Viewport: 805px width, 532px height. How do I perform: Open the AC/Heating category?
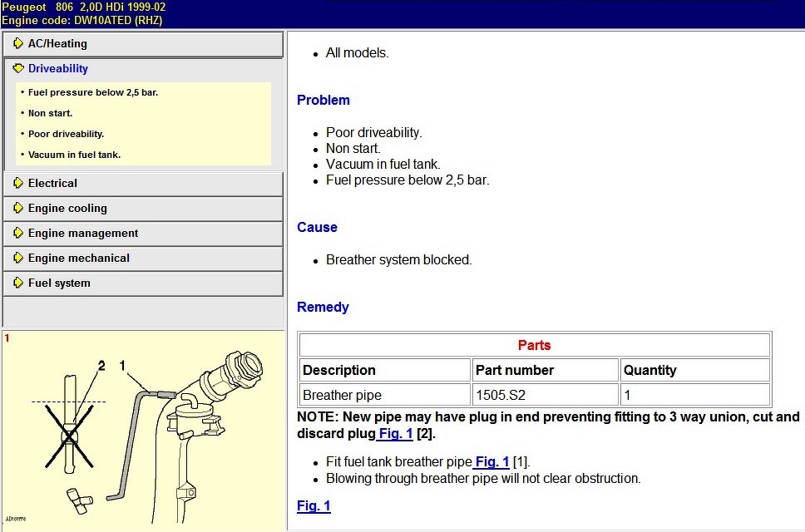143,44
